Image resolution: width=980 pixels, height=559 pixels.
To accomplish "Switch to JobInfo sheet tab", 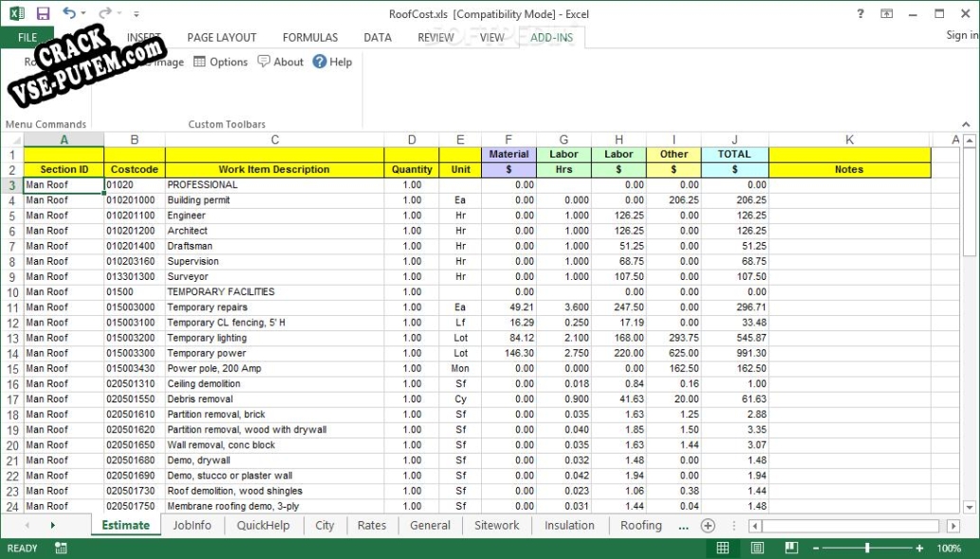I will [x=192, y=525].
